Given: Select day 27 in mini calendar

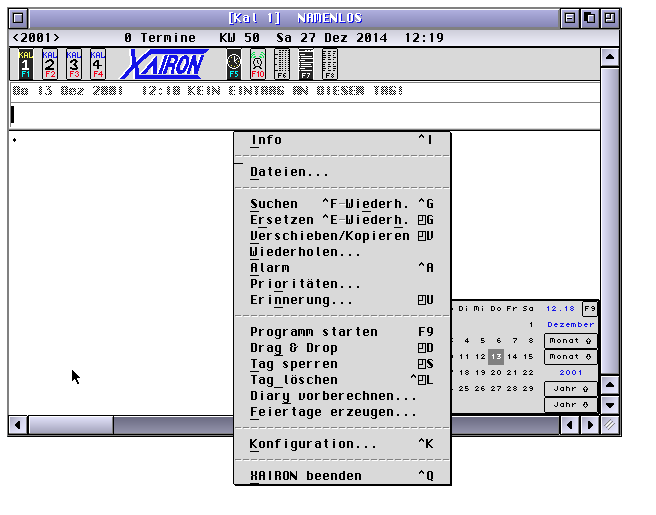Looking at the screenshot, I should (x=496, y=389).
